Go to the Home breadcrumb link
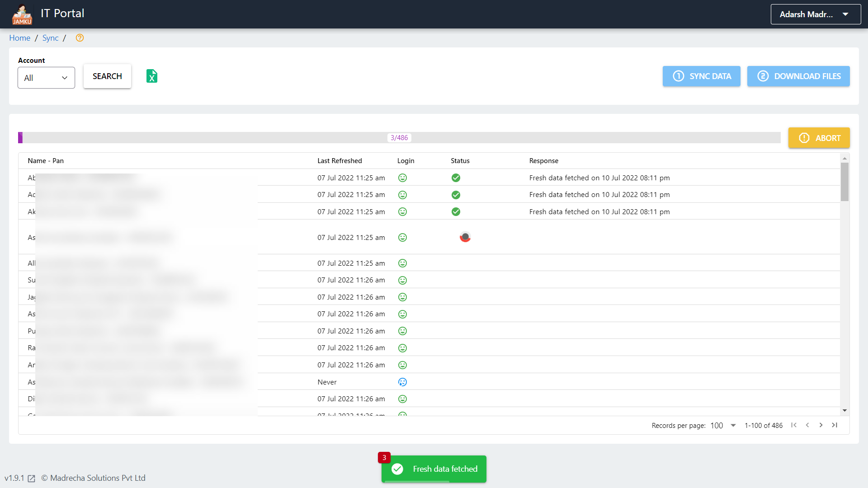868x488 pixels. 20,38
